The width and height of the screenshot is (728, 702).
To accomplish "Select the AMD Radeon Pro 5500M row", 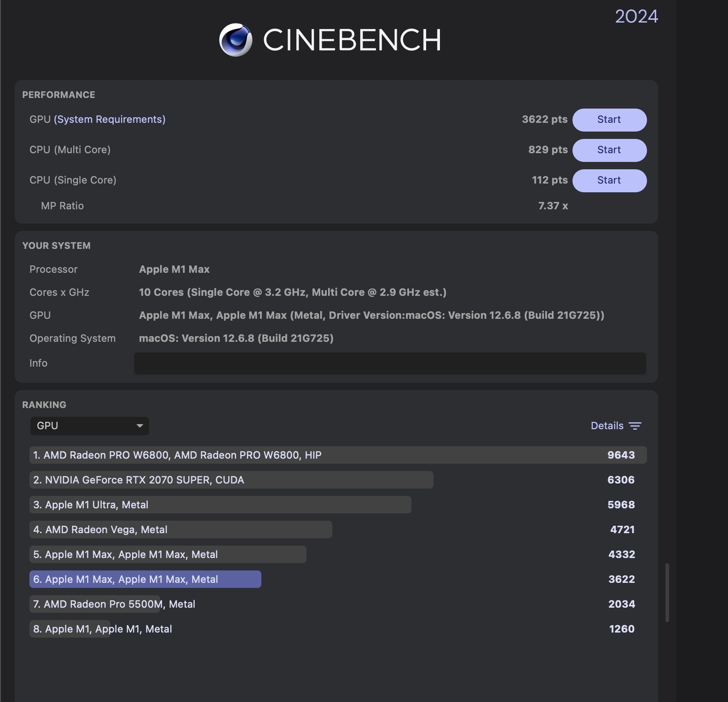I will 338,604.
